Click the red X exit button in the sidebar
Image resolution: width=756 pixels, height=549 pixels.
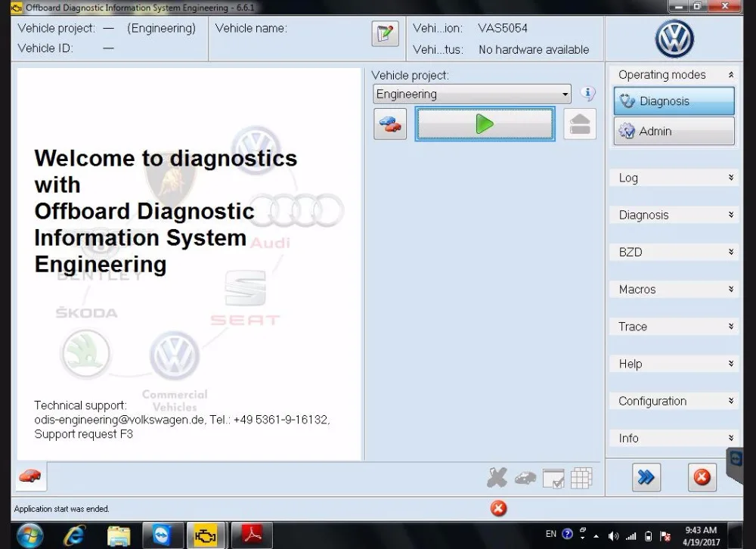[702, 477]
